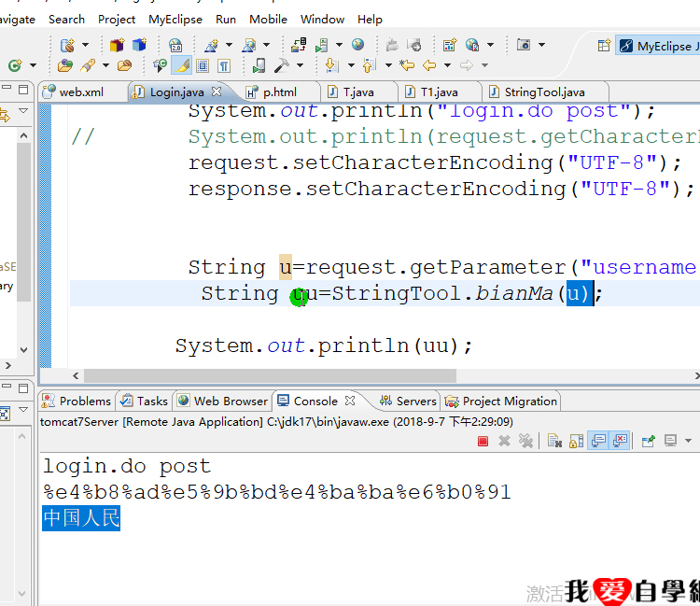Close the Login.java editor tab
Screen dimensions: 700x606
pos(217,92)
